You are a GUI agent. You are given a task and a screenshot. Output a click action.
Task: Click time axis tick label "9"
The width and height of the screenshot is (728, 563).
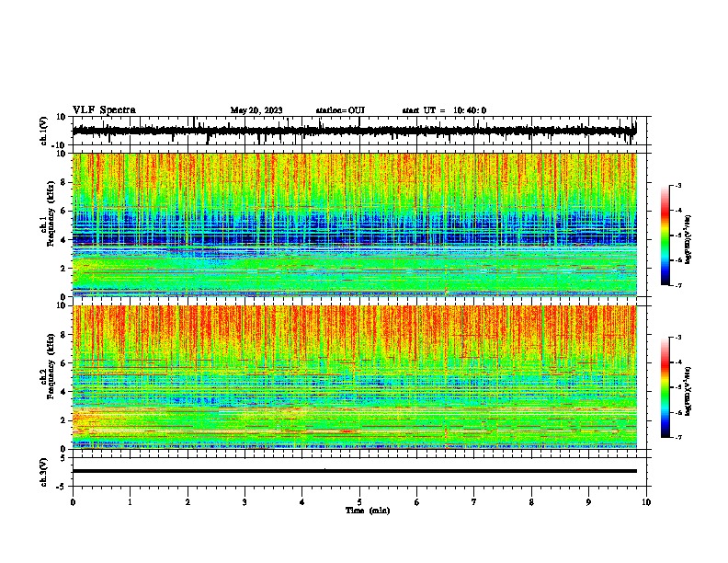(588, 502)
